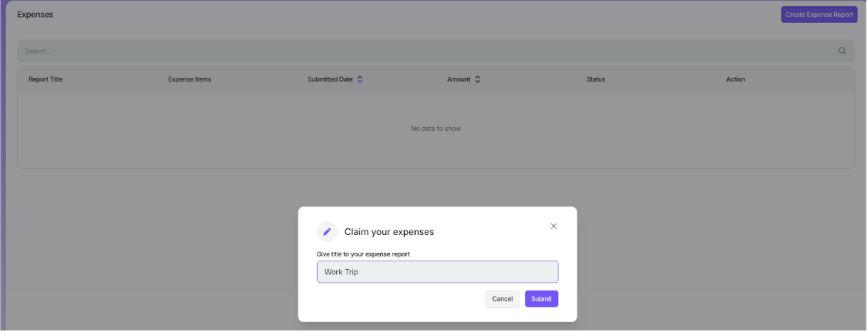Sort by the Submitted Date column label

tap(330, 79)
